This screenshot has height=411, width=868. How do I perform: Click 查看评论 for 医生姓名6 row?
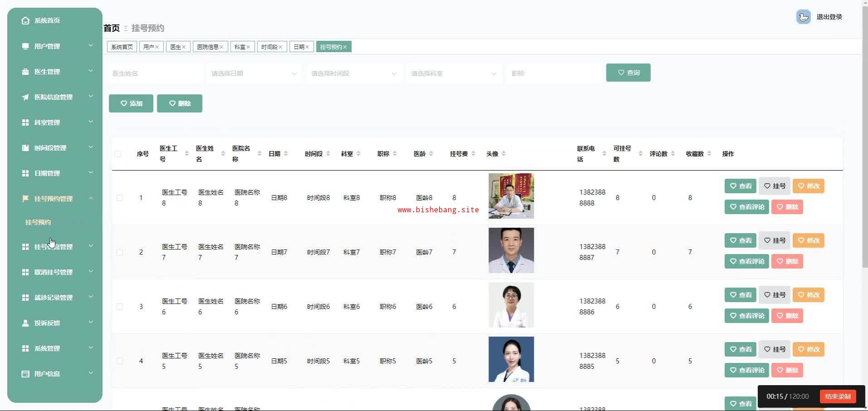(x=746, y=316)
